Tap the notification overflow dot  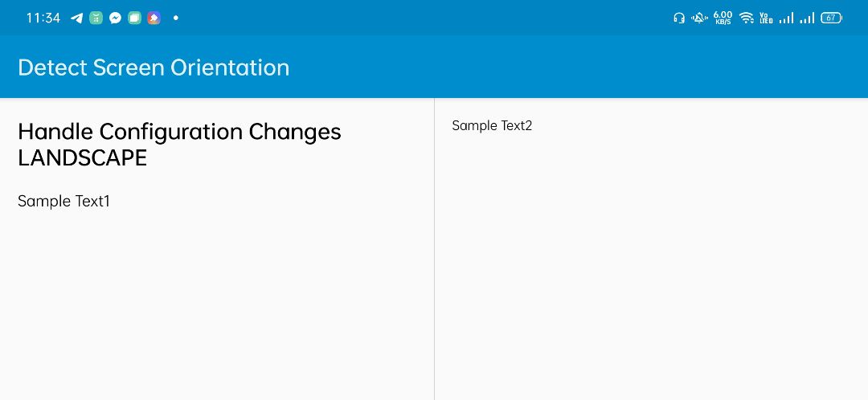point(175,18)
